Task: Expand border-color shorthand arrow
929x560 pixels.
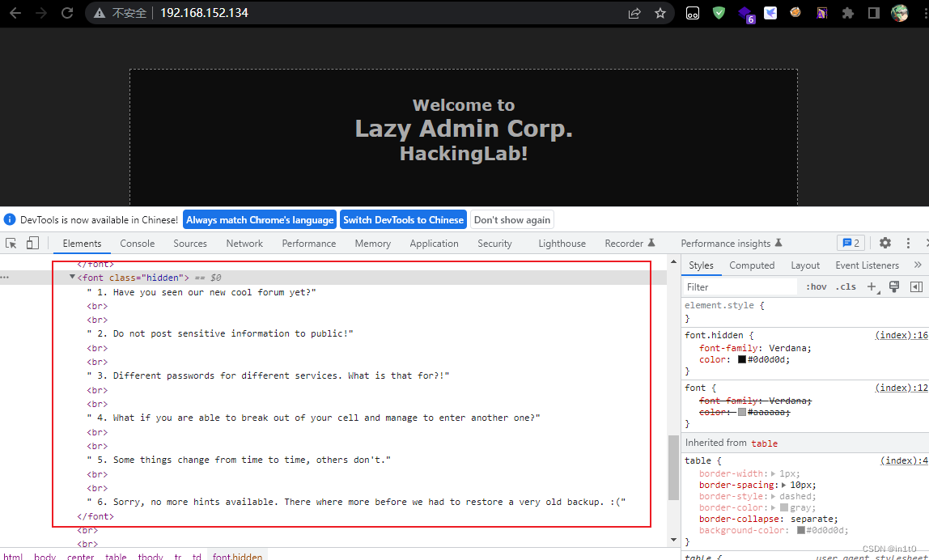Action: pos(774,508)
